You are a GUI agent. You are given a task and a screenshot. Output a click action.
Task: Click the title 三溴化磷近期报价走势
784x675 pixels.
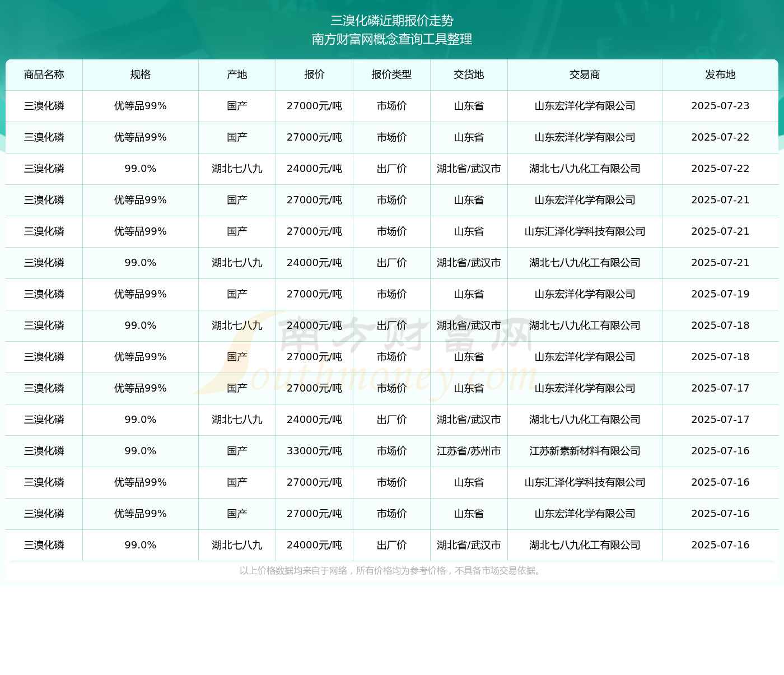(392, 21)
